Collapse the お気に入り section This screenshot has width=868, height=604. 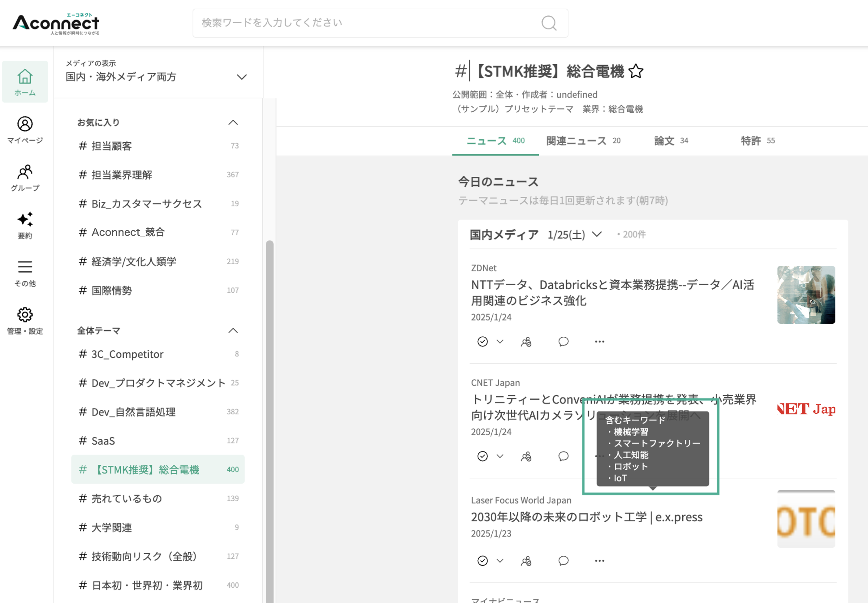(233, 123)
